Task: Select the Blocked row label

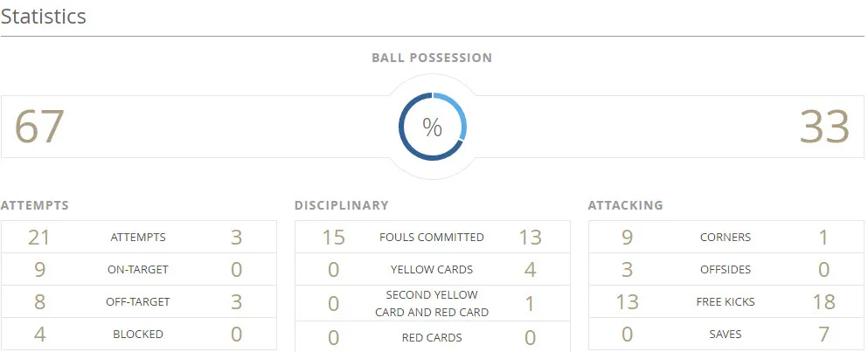Action: 138,334
